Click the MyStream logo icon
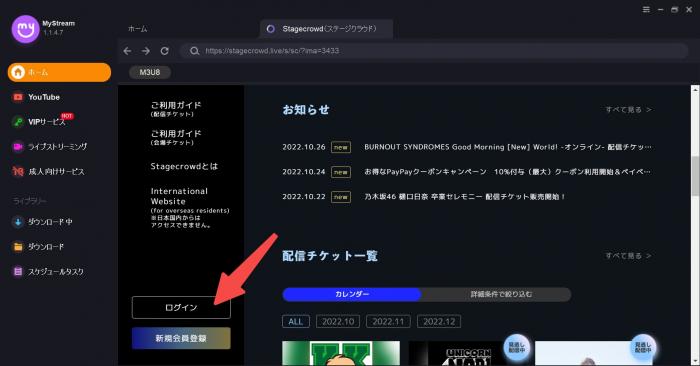The image size is (700, 366). [x=25, y=29]
